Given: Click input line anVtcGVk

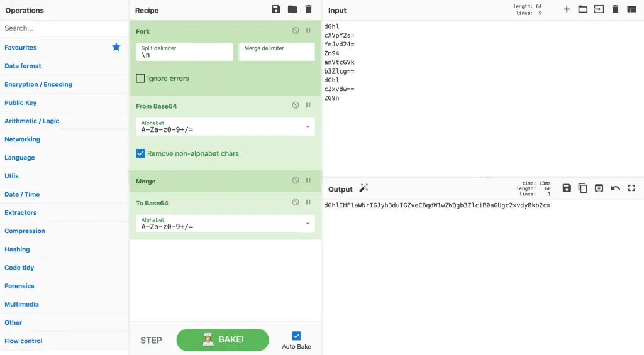Looking at the screenshot, I should (x=339, y=62).
